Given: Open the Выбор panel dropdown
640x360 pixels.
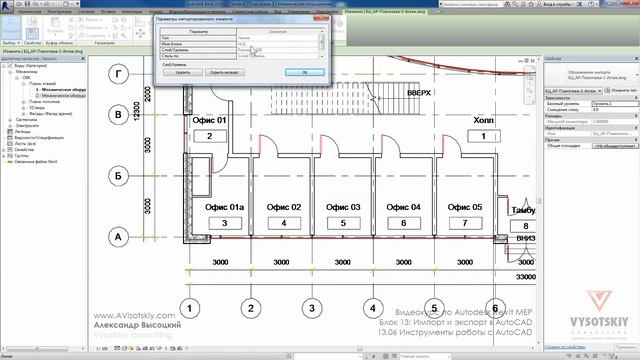Looking at the screenshot, I should tap(11, 42).
